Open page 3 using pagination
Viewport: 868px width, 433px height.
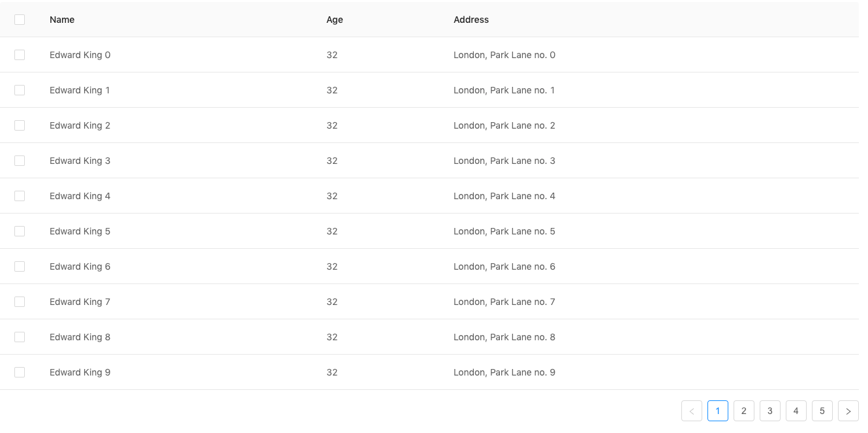(x=769, y=411)
